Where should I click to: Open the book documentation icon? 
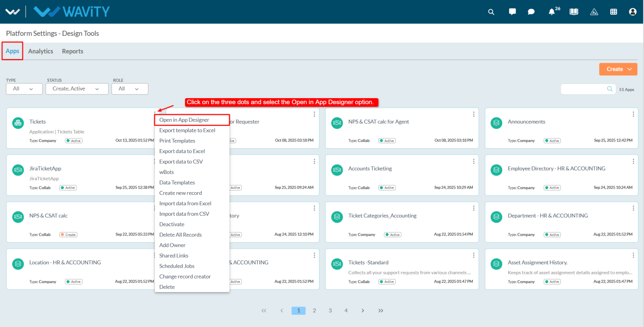coord(574,12)
